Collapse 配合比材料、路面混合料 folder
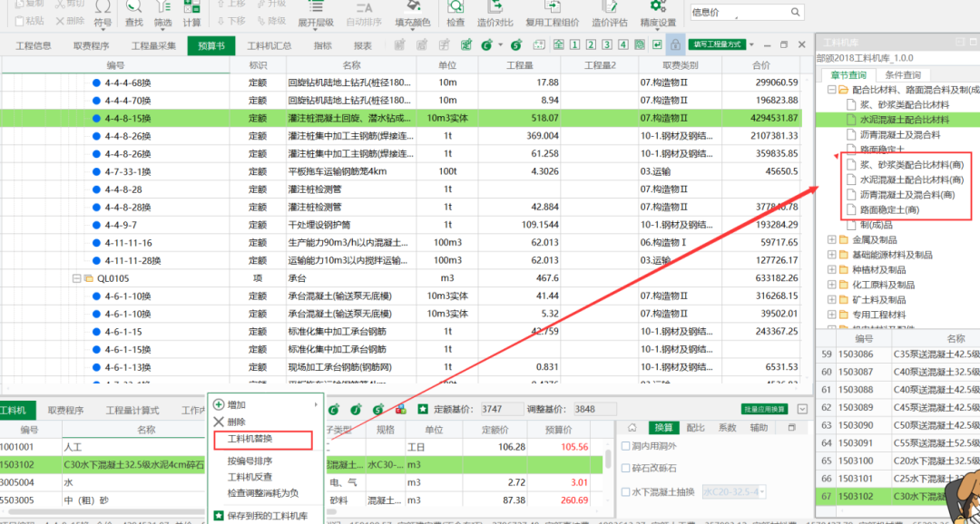Image resolution: width=980 pixels, height=524 pixels. point(832,90)
